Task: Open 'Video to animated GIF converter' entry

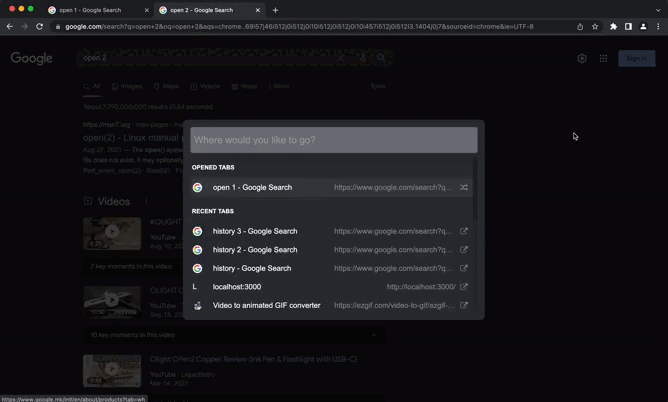Action: pyautogui.click(x=331, y=305)
